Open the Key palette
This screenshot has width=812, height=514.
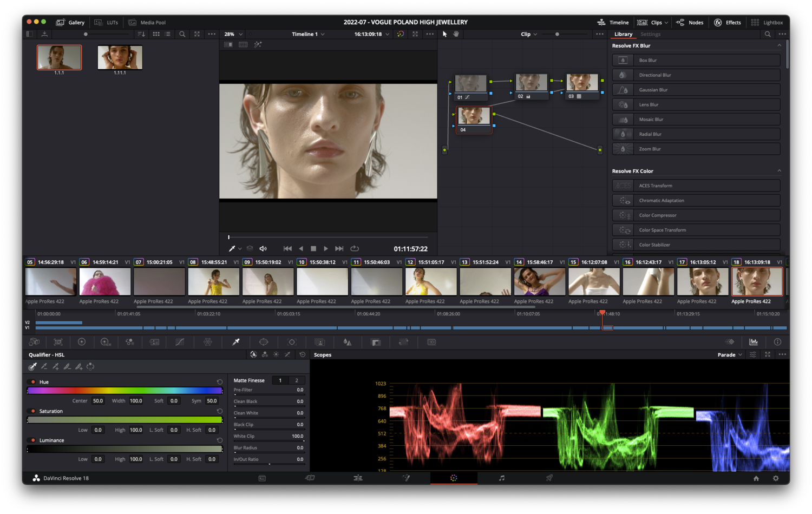[376, 342]
